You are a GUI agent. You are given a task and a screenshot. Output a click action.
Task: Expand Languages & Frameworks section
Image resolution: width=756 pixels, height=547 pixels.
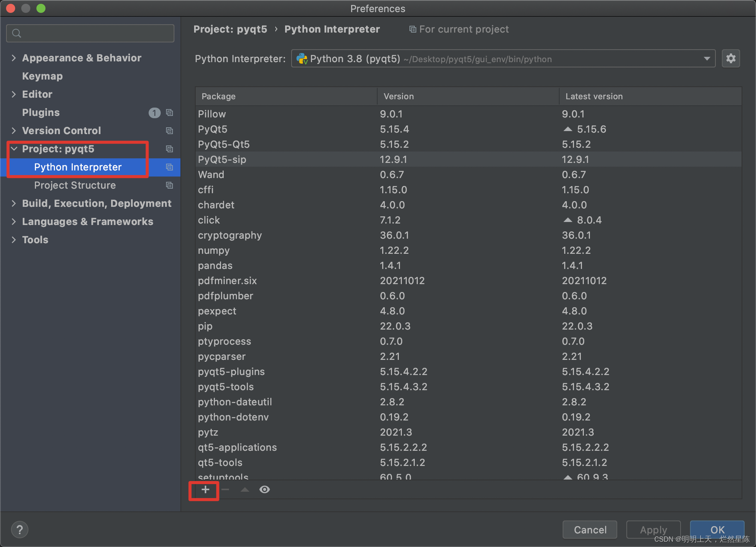click(14, 222)
